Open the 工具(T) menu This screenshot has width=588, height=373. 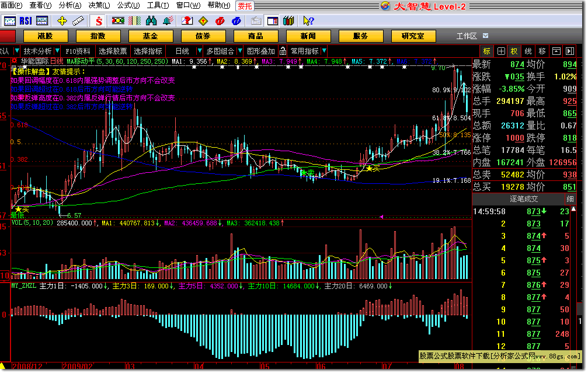click(158, 5)
